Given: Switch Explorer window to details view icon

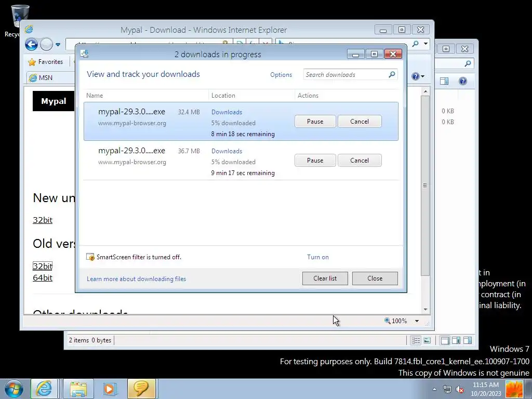Looking at the screenshot, I should [x=416, y=340].
